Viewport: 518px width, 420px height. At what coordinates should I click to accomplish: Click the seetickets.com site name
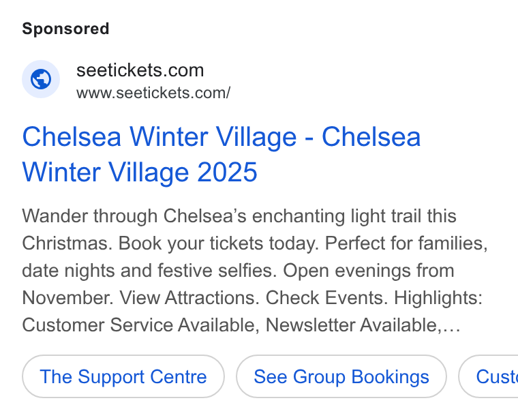(140, 70)
